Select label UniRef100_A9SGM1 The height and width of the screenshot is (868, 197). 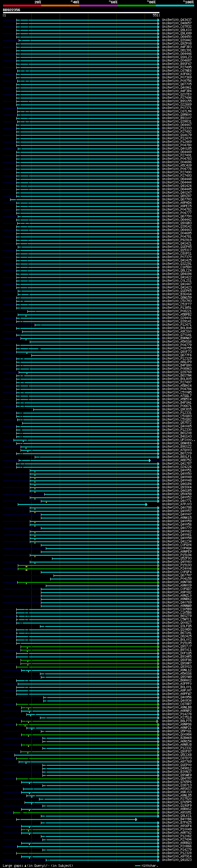176,812
